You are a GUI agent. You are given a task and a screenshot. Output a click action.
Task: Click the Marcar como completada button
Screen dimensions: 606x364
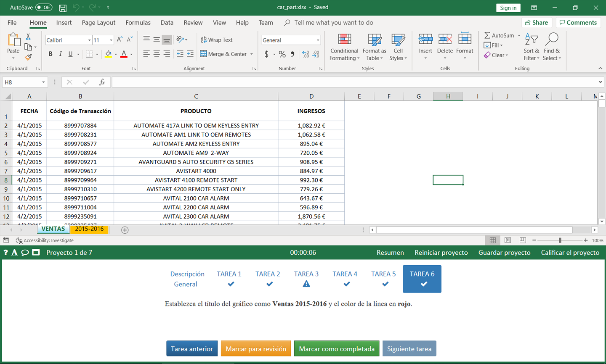(336, 349)
